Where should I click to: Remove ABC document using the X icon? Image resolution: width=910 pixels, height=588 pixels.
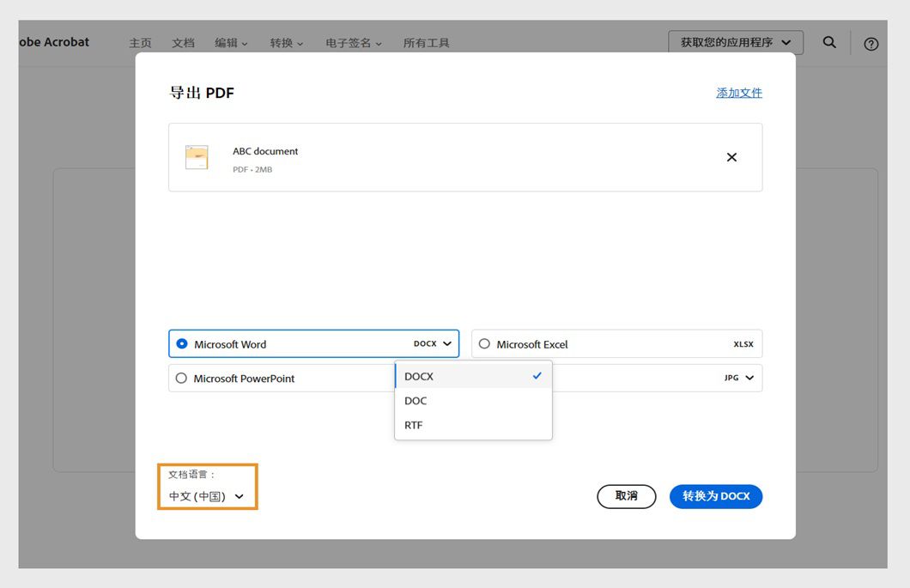[731, 157]
